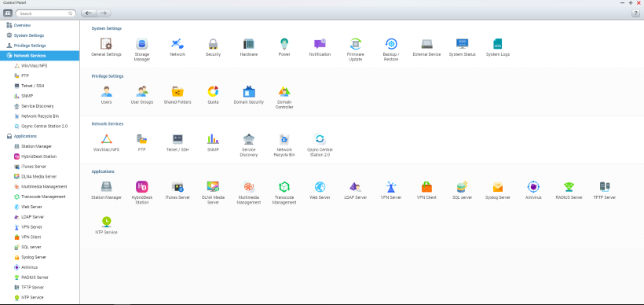Open iTunes Server icon in main panel
The height and width of the screenshot is (305, 644).
[177, 186]
